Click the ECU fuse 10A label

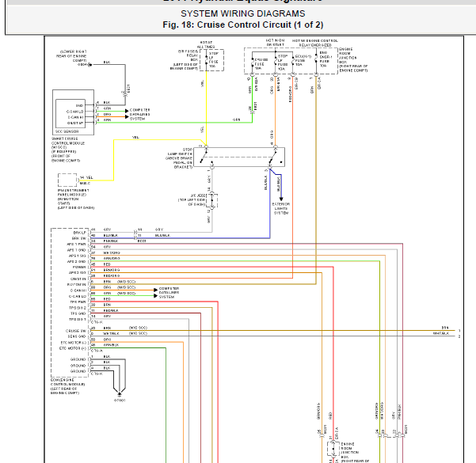303,60
